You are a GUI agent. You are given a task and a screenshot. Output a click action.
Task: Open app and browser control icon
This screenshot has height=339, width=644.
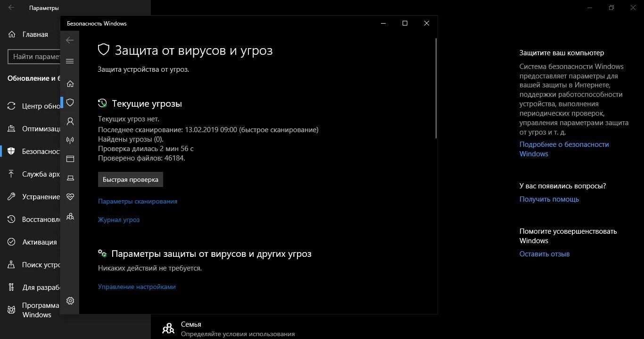point(70,159)
